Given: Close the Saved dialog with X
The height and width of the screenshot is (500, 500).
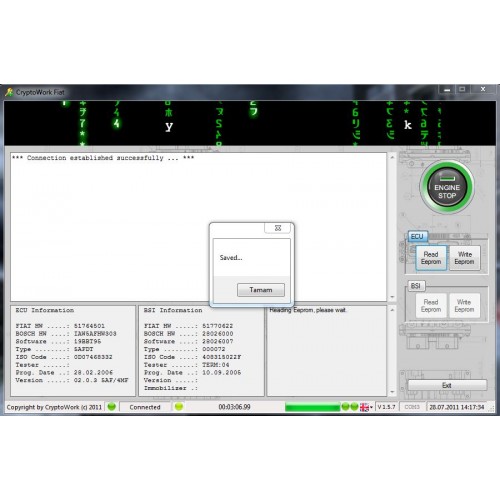Looking at the screenshot, I should (x=278, y=228).
